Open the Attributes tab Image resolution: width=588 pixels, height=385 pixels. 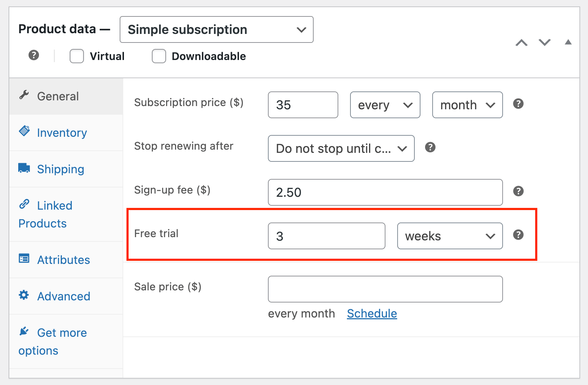coord(66,260)
